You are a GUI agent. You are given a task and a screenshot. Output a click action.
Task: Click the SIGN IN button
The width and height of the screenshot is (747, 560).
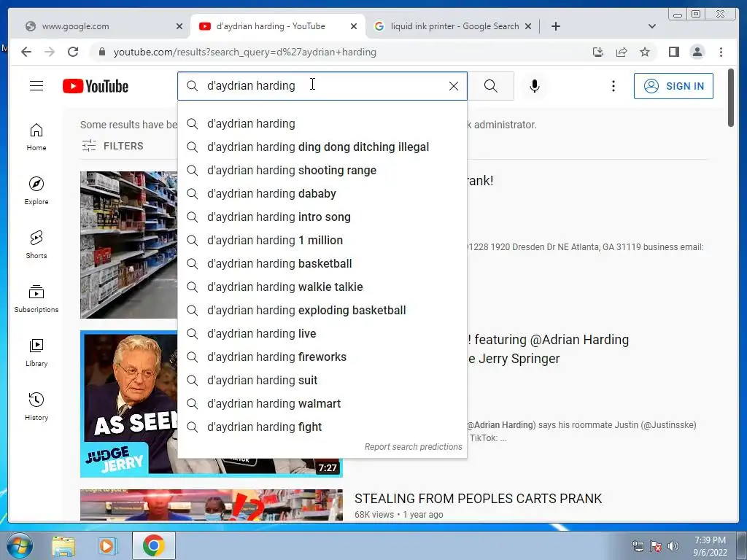(x=673, y=86)
